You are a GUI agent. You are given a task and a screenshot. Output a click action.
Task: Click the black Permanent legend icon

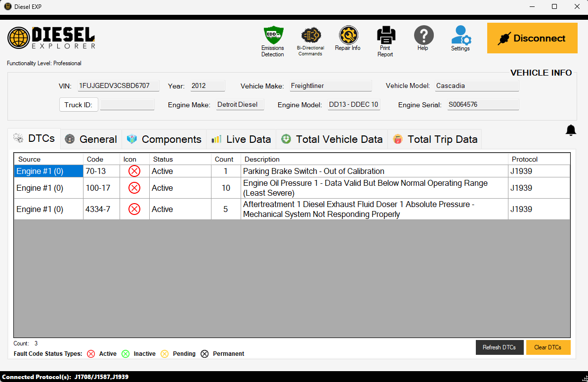205,354
